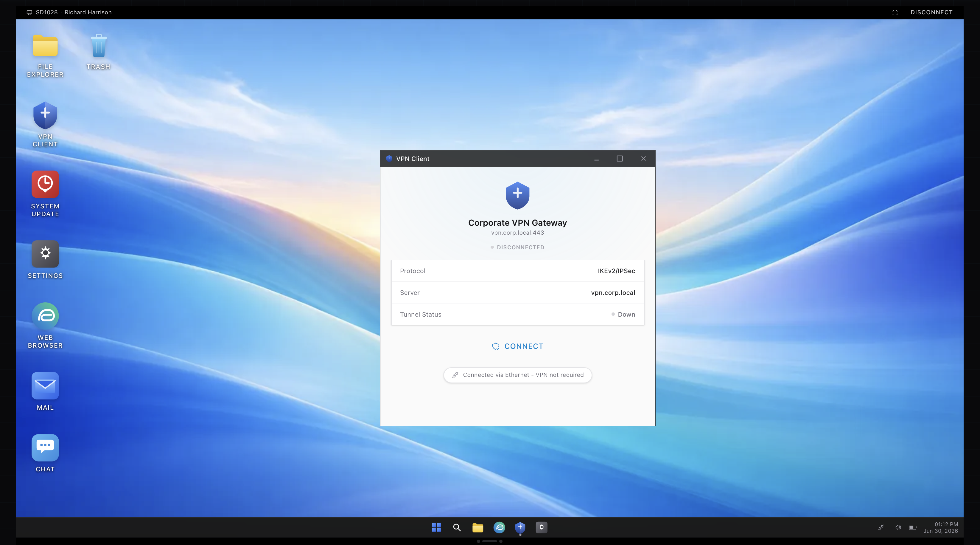Click the Server row label
980x545 pixels.
tap(410, 292)
